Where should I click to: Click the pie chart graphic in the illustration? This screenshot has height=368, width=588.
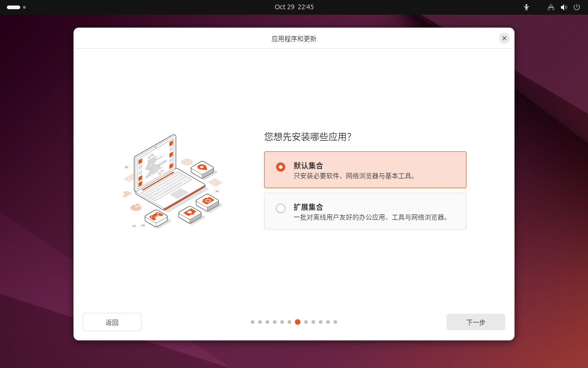(136, 207)
